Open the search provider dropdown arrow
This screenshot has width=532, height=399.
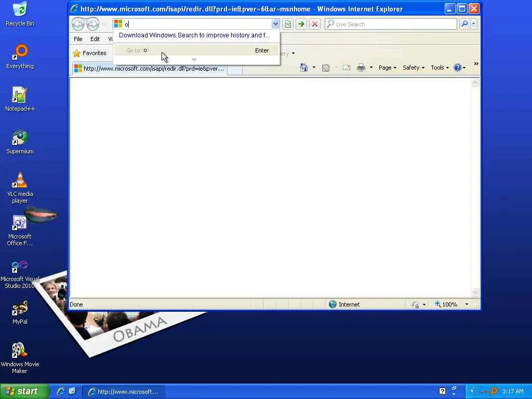474,24
